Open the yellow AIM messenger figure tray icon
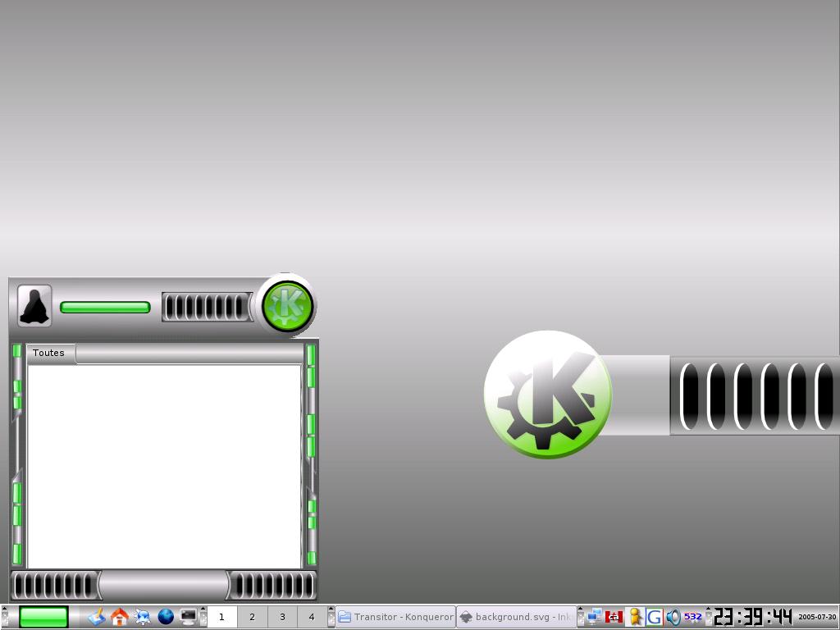Image resolution: width=840 pixels, height=630 pixels. [635, 617]
